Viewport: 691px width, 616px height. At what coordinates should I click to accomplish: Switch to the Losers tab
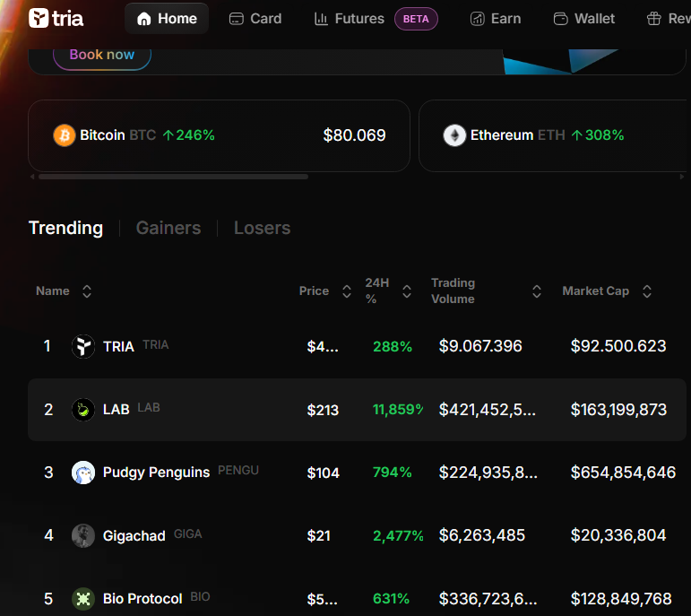[x=263, y=228]
